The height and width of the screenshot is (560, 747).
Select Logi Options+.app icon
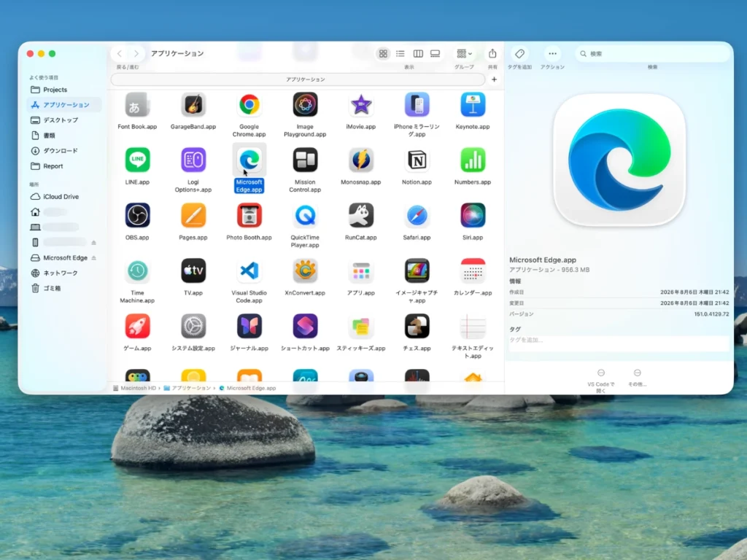tap(193, 160)
